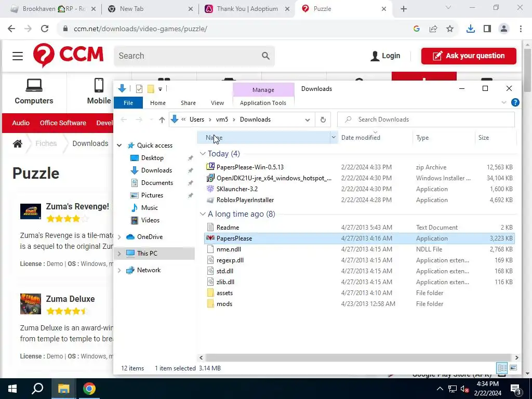Open the CCM hamburger menu
The height and width of the screenshot is (399, 532).
point(18,56)
